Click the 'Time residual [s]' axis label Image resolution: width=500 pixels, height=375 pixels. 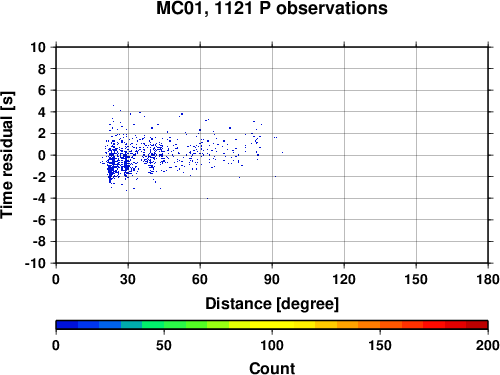(x=7, y=155)
